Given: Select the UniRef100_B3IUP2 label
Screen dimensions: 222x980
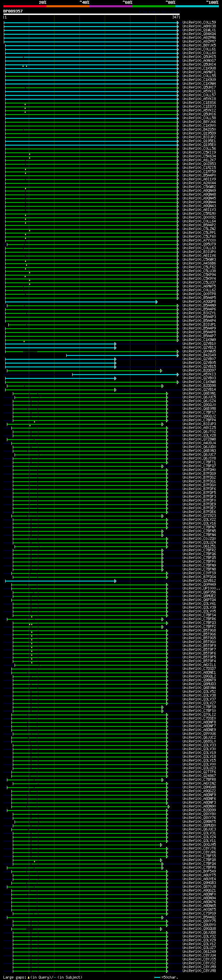Looking at the screenshot, I should point(199,137).
